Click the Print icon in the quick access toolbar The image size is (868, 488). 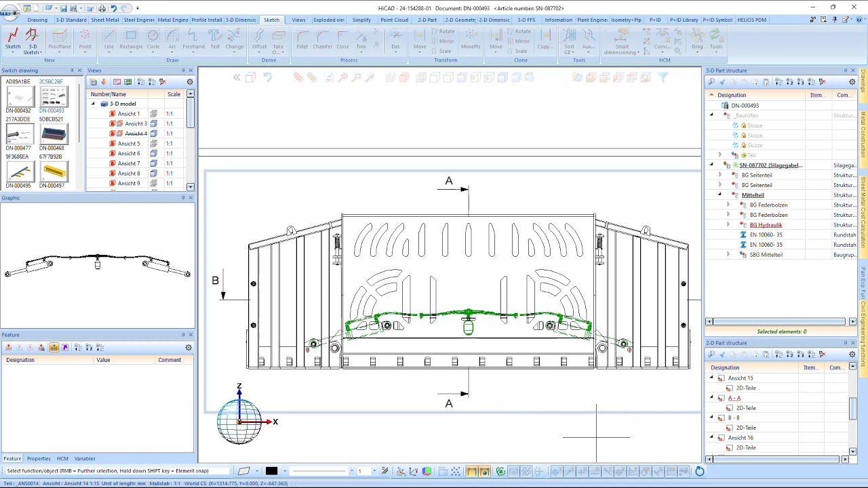(102, 8)
